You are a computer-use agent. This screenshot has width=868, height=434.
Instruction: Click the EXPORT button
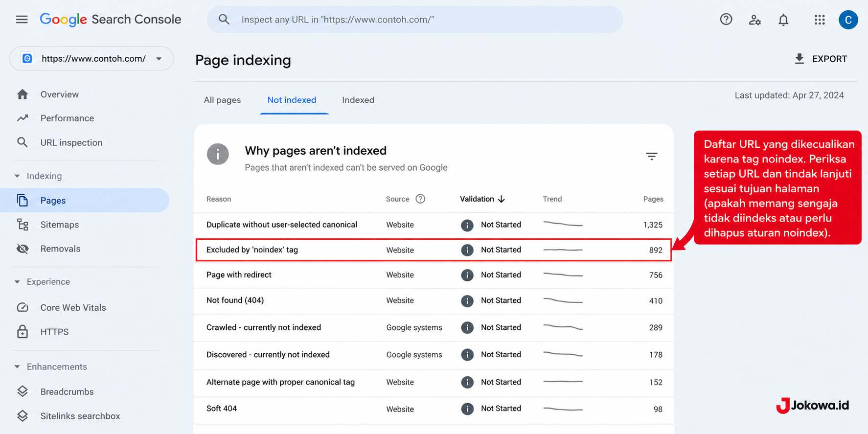(821, 59)
